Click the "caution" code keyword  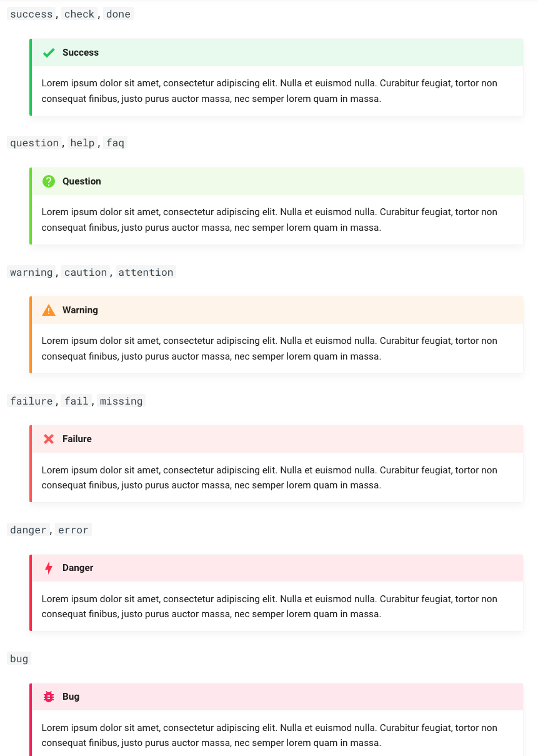pyautogui.click(x=86, y=272)
